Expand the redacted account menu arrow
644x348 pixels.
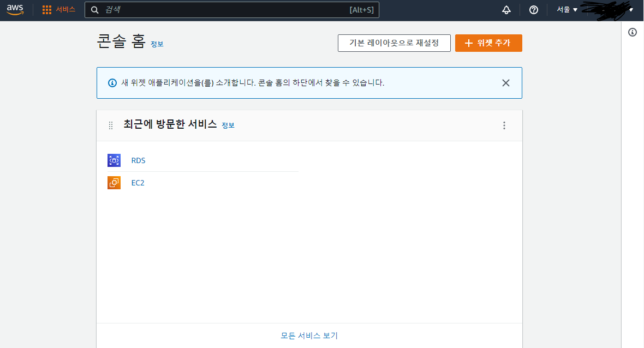[631, 10]
